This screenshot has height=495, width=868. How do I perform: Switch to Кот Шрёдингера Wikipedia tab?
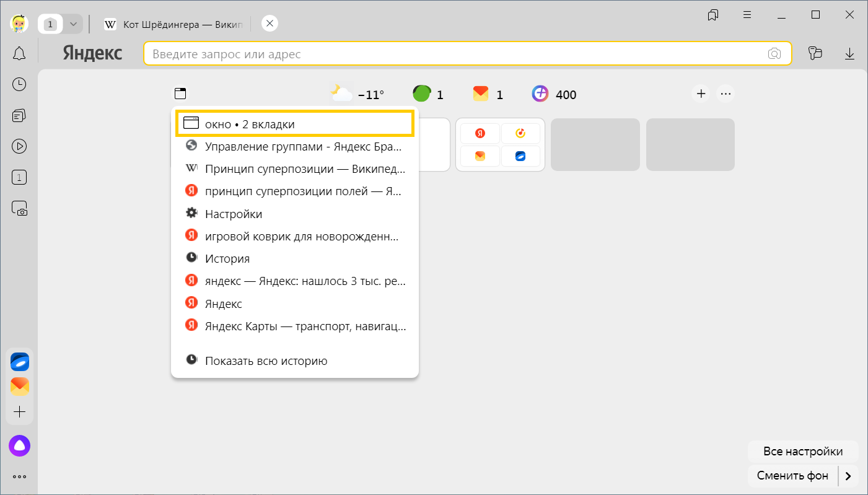173,24
